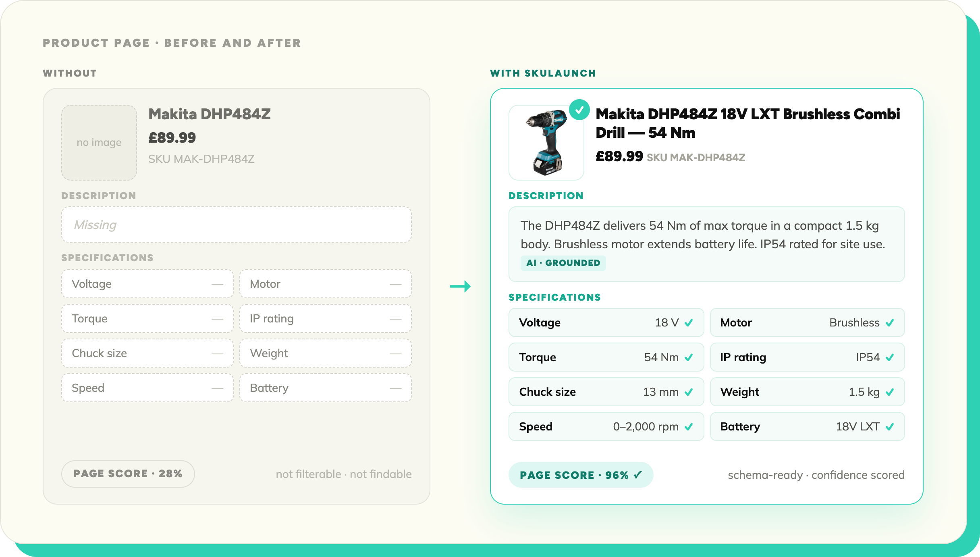This screenshot has height=557, width=980.
Task: Click the checkmark next to 18V LXT
Action: click(x=890, y=427)
